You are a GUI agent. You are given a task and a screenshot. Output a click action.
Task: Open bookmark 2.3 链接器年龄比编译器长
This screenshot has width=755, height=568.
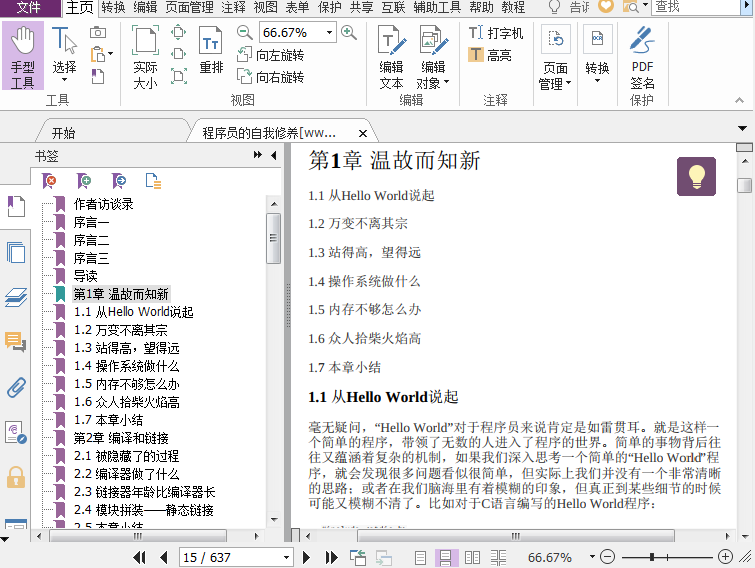[x=144, y=492]
